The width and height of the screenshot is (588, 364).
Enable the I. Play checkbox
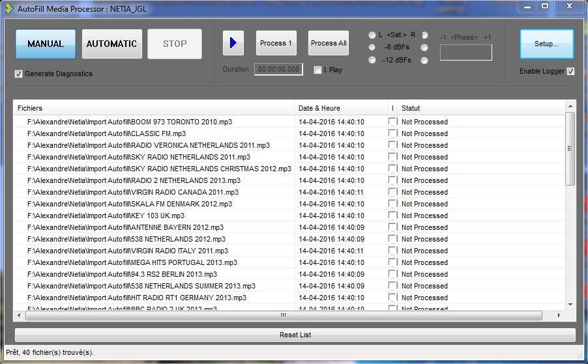click(x=318, y=70)
